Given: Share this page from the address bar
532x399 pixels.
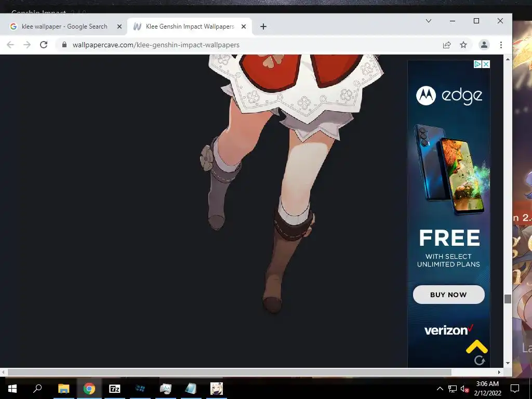Looking at the screenshot, I should pyautogui.click(x=447, y=45).
